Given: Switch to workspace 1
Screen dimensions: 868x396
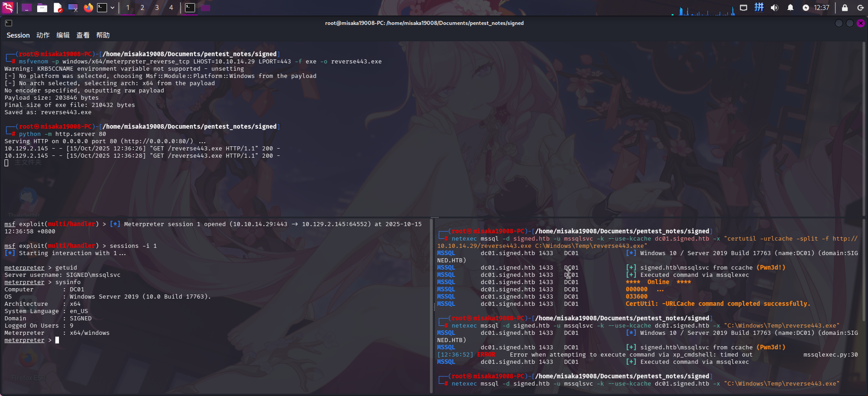Looking at the screenshot, I should [x=128, y=8].
